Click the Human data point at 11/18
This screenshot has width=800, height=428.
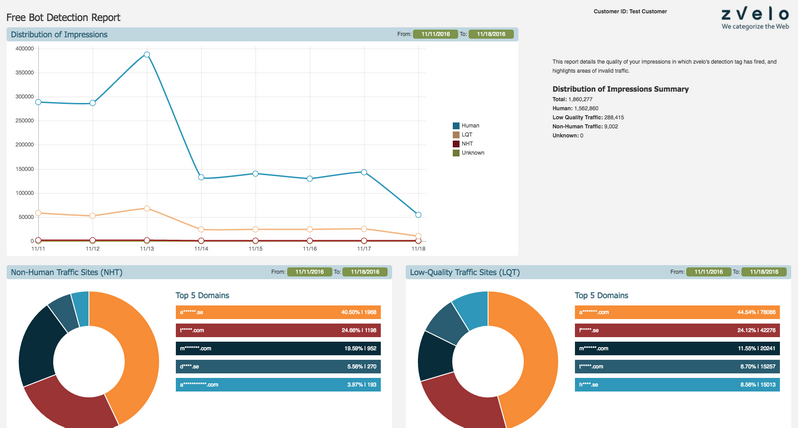418,215
